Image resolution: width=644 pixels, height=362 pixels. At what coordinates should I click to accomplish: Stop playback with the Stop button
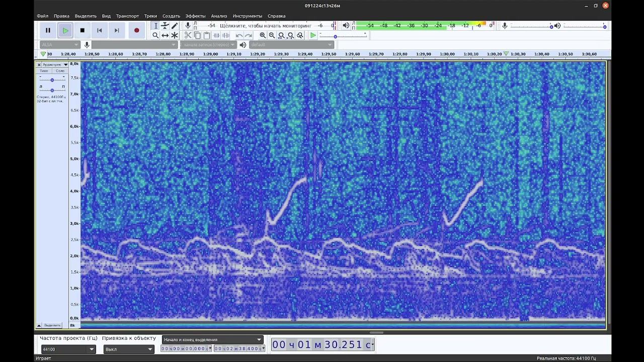pos(82,30)
